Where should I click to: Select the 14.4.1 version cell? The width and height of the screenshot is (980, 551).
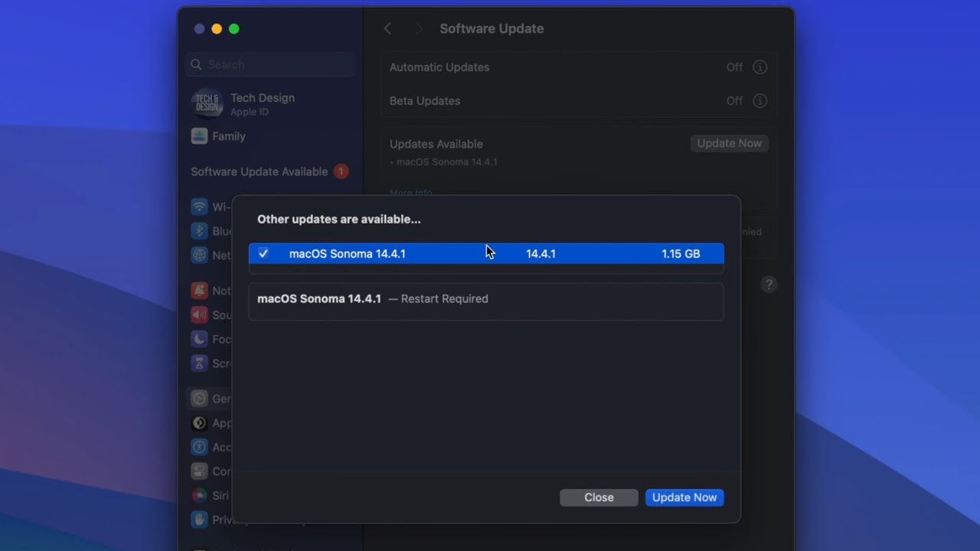click(x=541, y=253)
